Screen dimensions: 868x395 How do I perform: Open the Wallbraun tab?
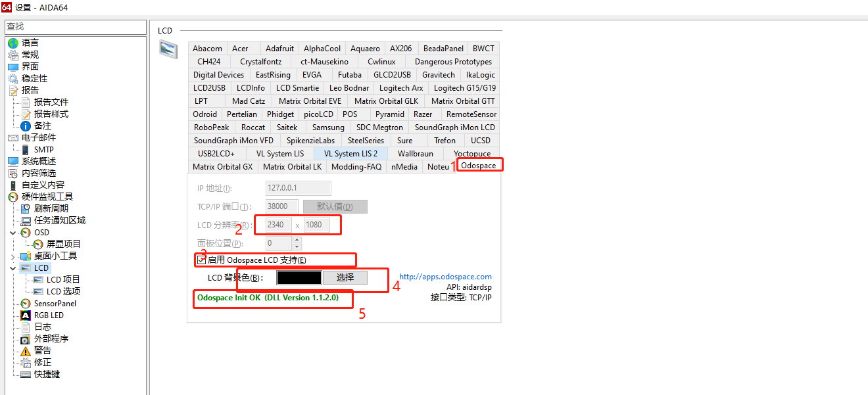[x=416, y=153]
